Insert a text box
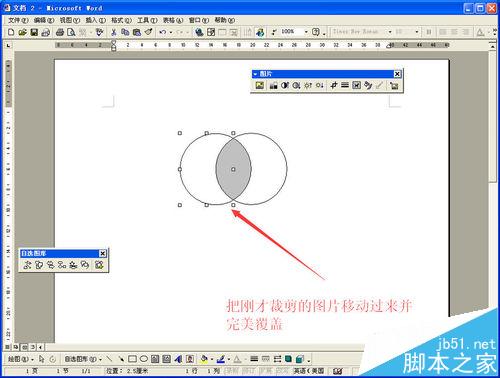Viewport: 500px width, 378px height. click(155, 359)
